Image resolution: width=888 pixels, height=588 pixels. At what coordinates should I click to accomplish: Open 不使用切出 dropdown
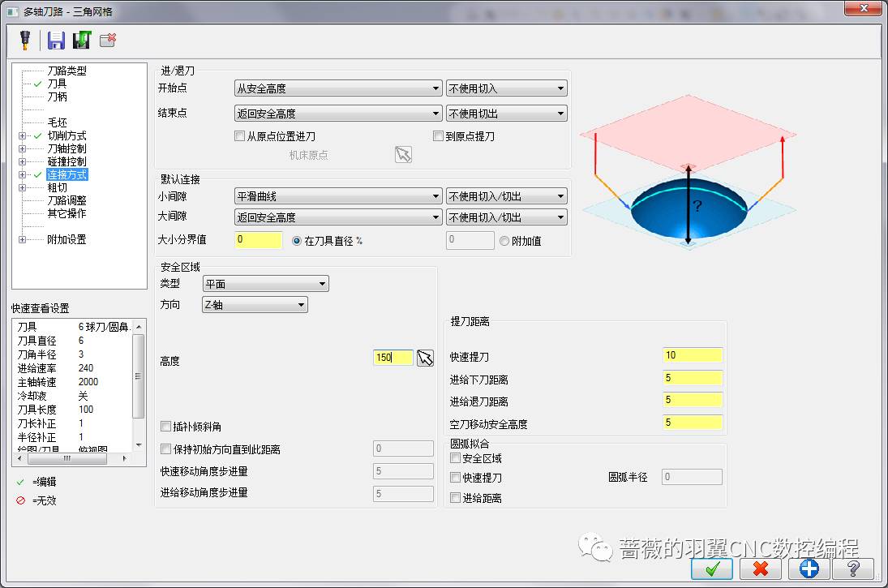pyautogui.click(x=506, y=114)
